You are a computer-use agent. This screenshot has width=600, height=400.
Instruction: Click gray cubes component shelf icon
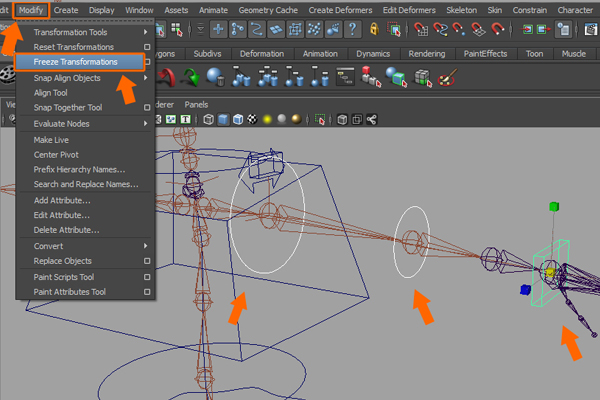click(423, 78)
